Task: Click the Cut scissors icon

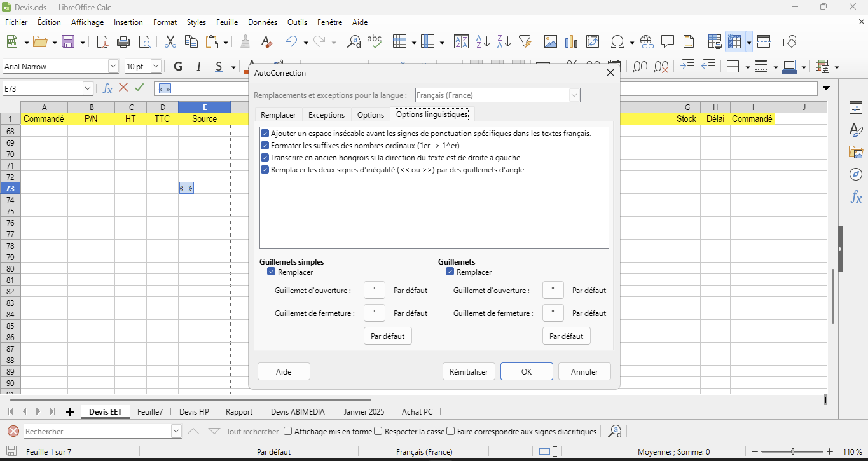Action: click(x=170, y=42)
